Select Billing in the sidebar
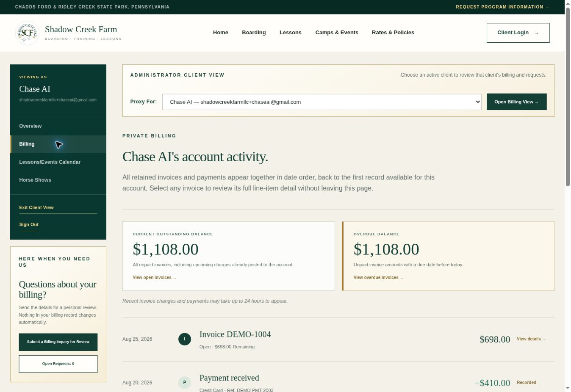Viewport: 571px width, 392px height. (58, 144)
